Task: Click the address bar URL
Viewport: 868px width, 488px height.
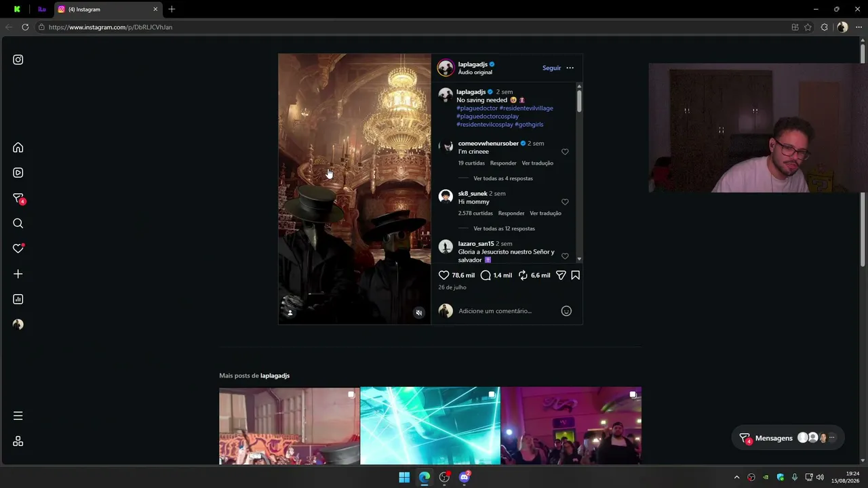Action: [x=111, y=27]
